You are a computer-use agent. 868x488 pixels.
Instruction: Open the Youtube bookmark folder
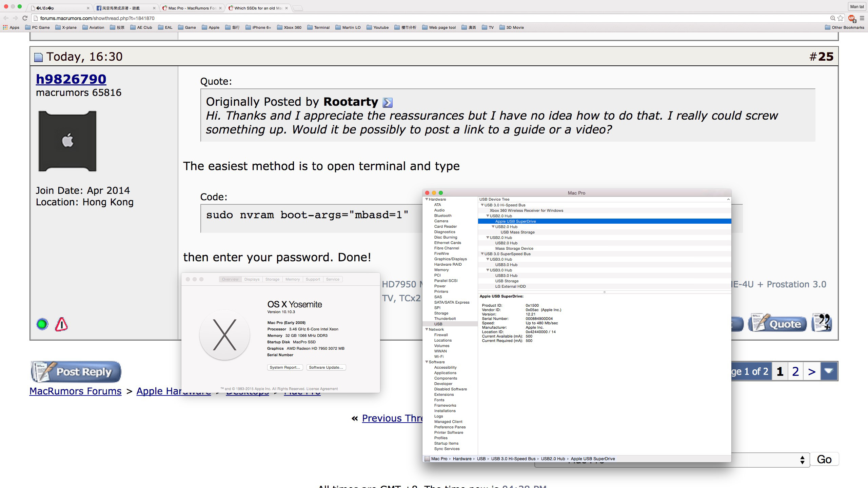(378, 27)
